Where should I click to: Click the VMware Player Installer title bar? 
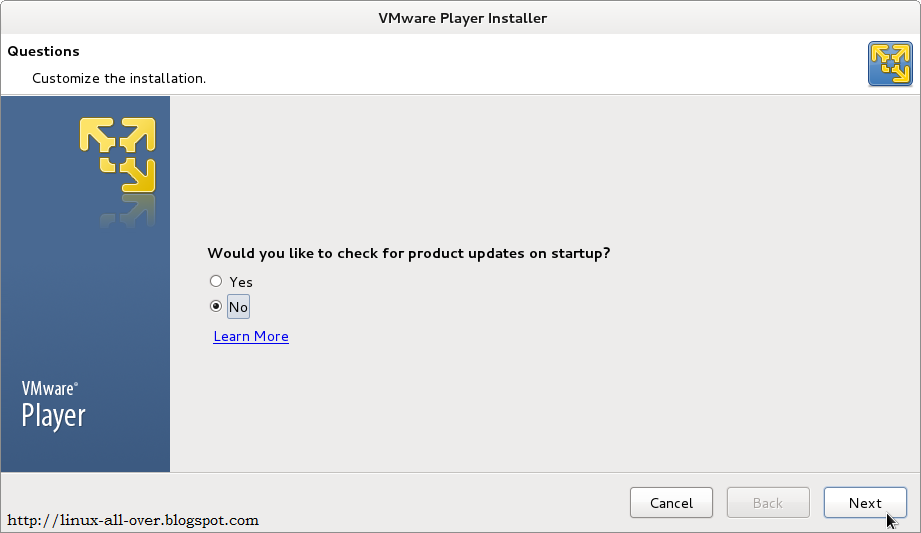coord(462,18)
